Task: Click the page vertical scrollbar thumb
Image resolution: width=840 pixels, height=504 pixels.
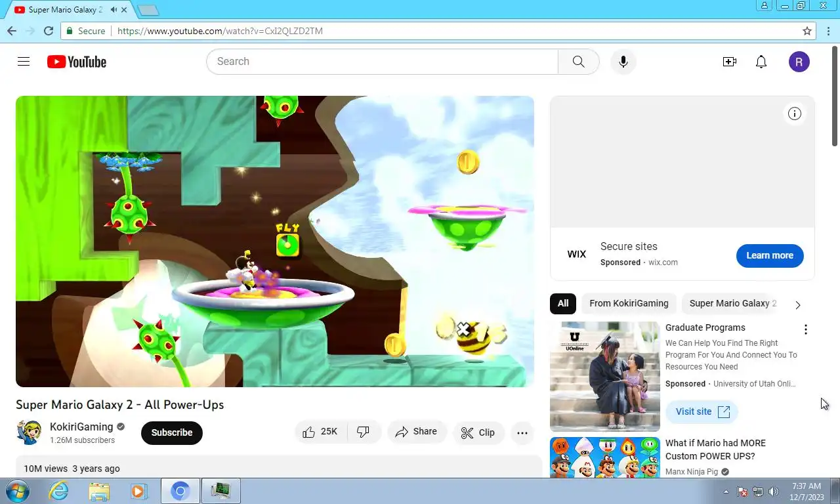Action: [x=835, y=95]
